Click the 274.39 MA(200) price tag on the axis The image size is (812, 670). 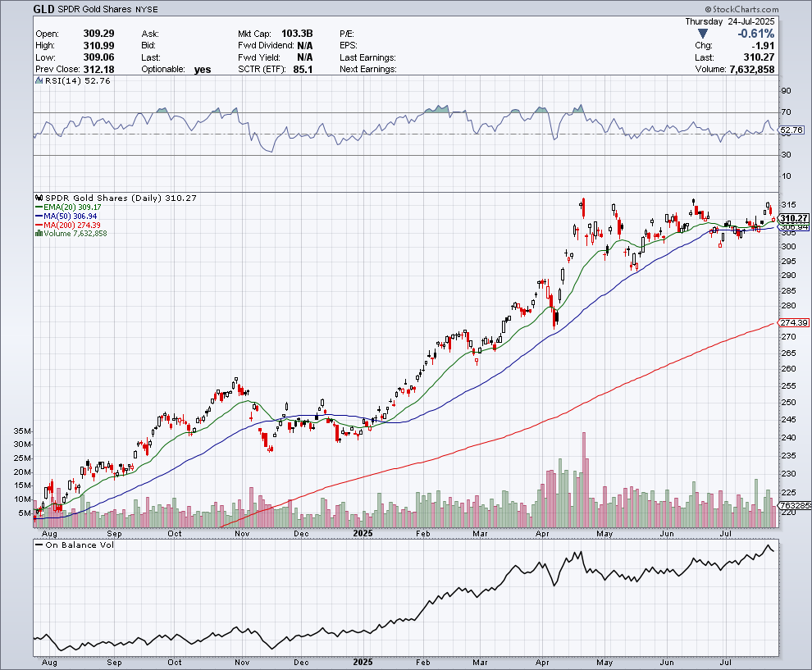click(794, 323)
